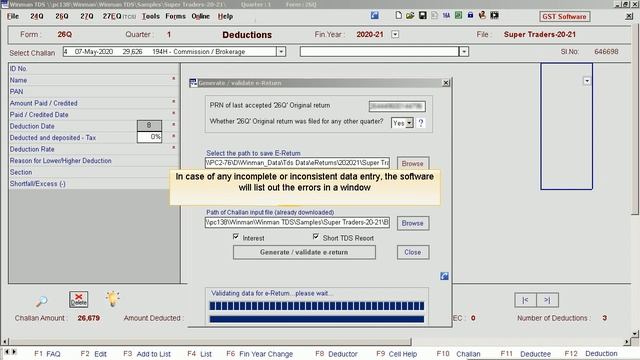This screenshot has height=360, width=640.
Task: Click the segmented validation progress bar
Action: point(317,306)
